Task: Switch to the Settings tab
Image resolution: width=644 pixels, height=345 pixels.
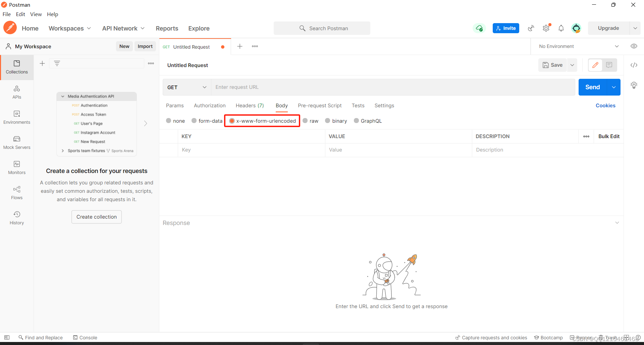Action: [384, 106]
